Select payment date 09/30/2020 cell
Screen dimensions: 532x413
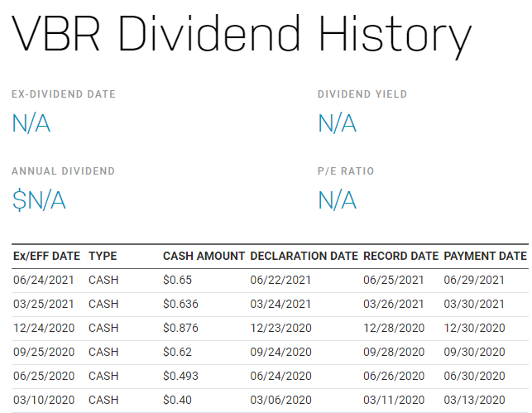(x=475, y=352)
